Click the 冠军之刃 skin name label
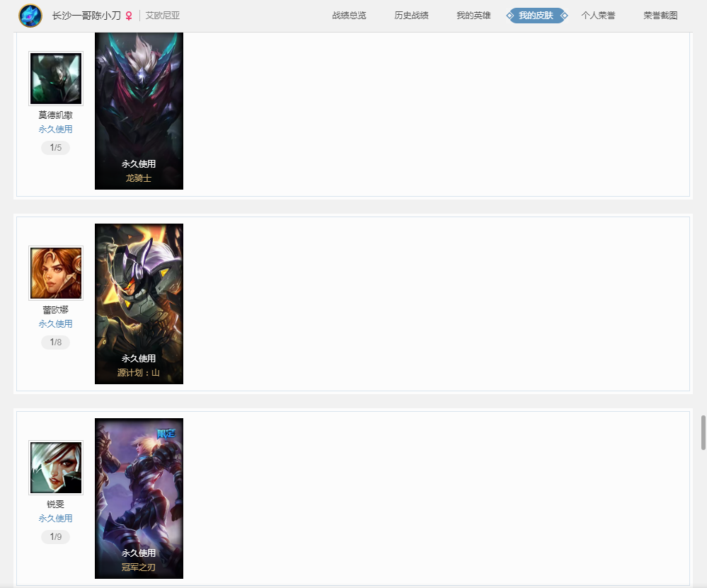The width and height of the screenshot is (707, 588). click(139, 567)
